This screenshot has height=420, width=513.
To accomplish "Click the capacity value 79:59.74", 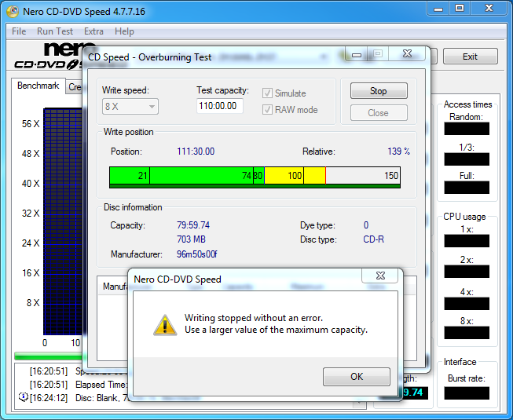I will (193, 225).
